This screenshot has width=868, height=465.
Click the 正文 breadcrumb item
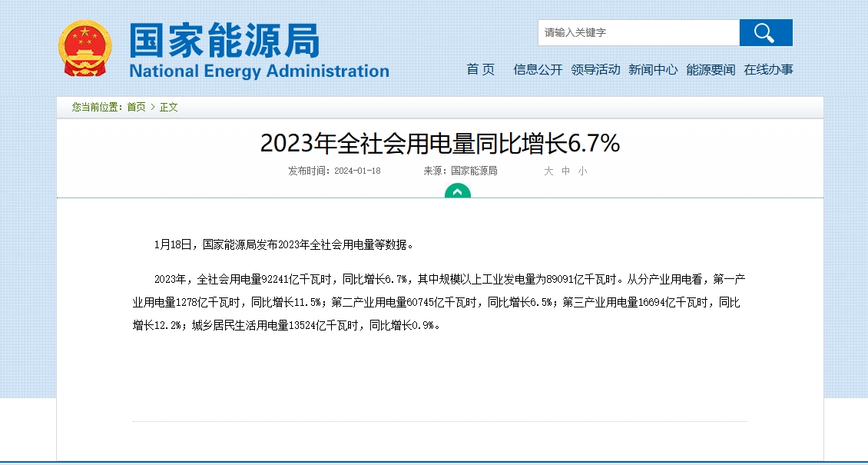click(x=169, y=108)
